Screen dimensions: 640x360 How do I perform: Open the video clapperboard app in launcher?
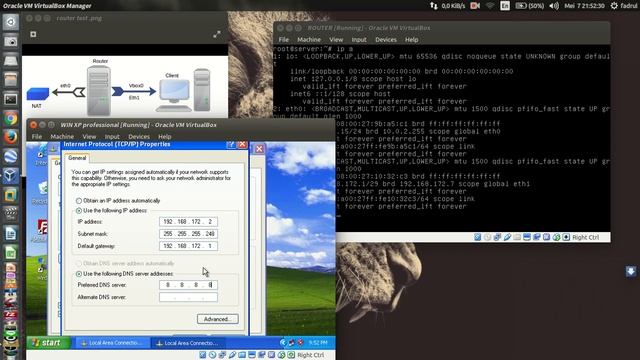point(11,214)
